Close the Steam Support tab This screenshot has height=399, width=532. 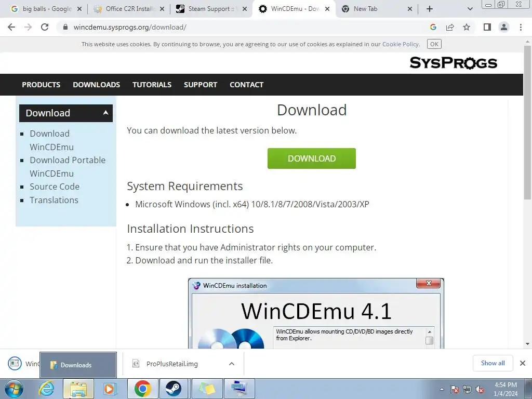click(245, 9)
